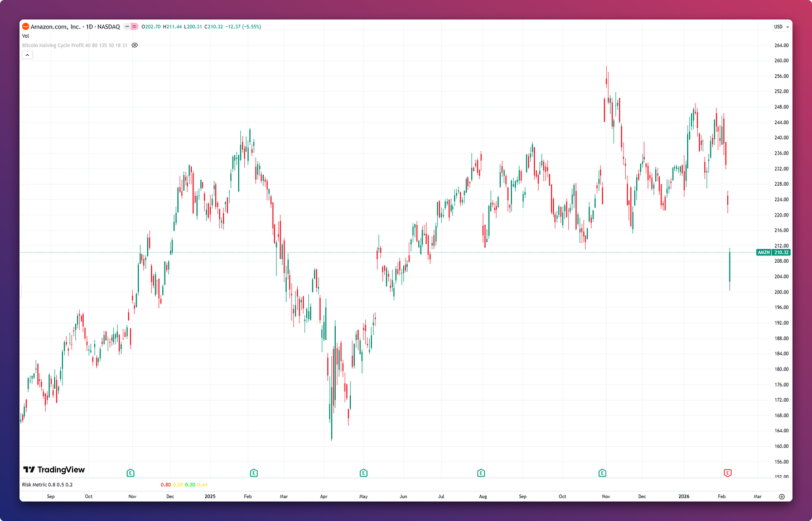Click the Jun label on time axis
This screenshot has width=812, height=521.
pyautogui.click(x=403, y=496)
